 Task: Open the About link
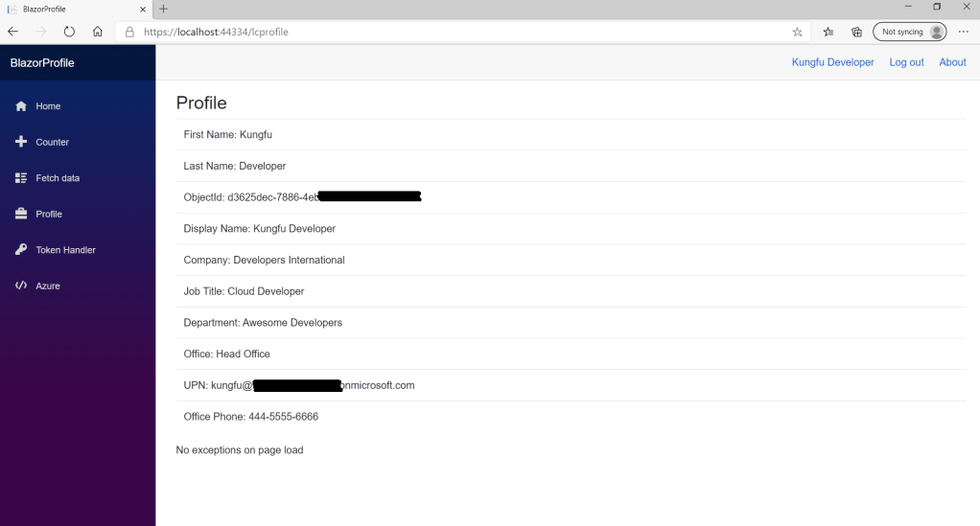click(x=952, y=62)
